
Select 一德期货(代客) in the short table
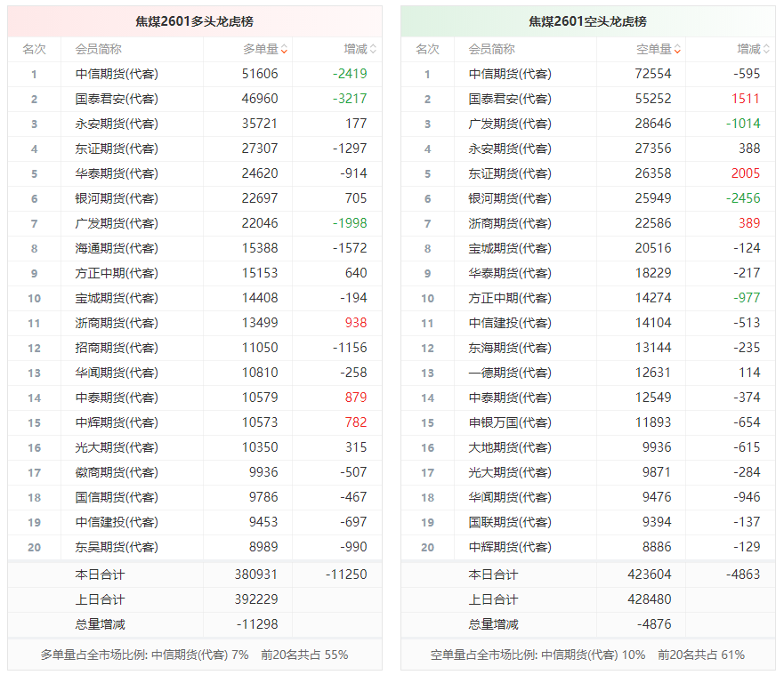[510, 373]
